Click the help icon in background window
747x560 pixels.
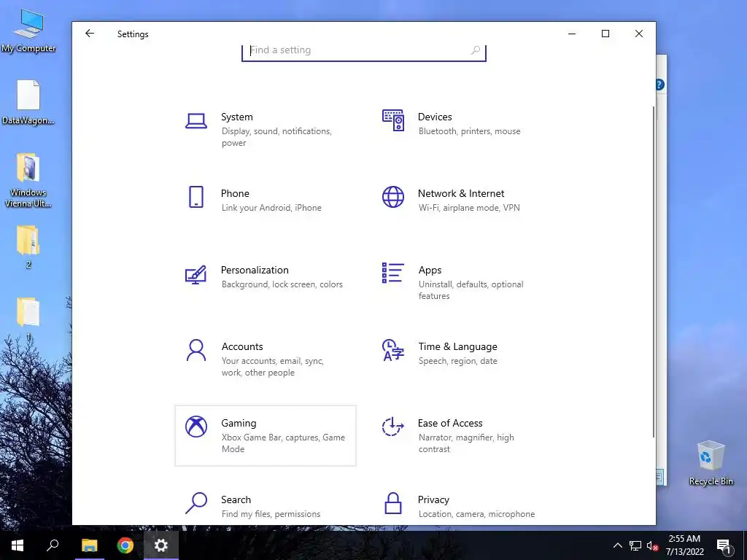coord(659,85)
